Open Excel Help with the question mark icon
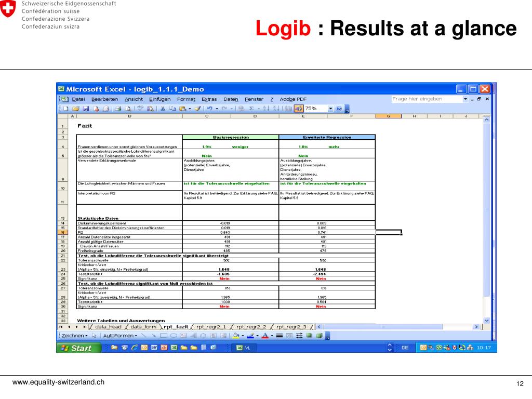The width and height of the screenshot is (532, 399). pos(339,109)
